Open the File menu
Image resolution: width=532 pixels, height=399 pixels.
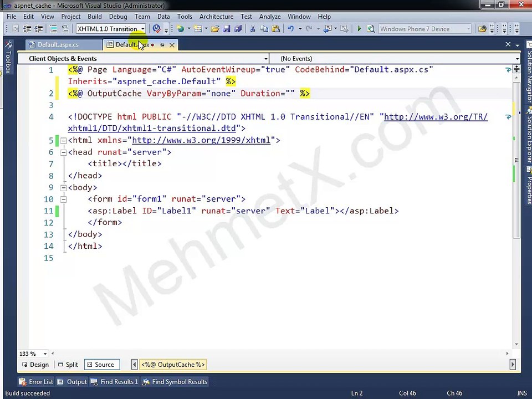(x=12, y=17)
